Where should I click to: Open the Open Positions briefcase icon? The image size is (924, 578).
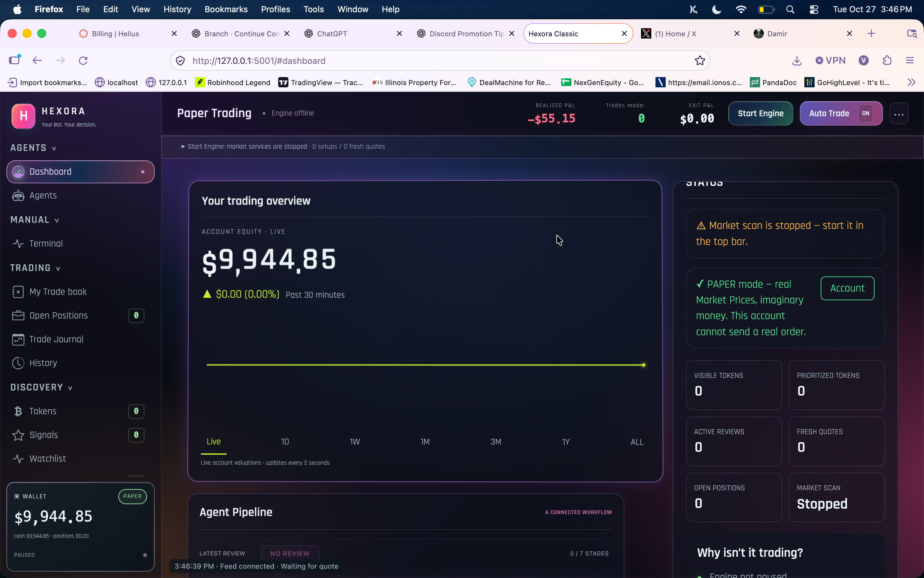click(x=18, y=315)
